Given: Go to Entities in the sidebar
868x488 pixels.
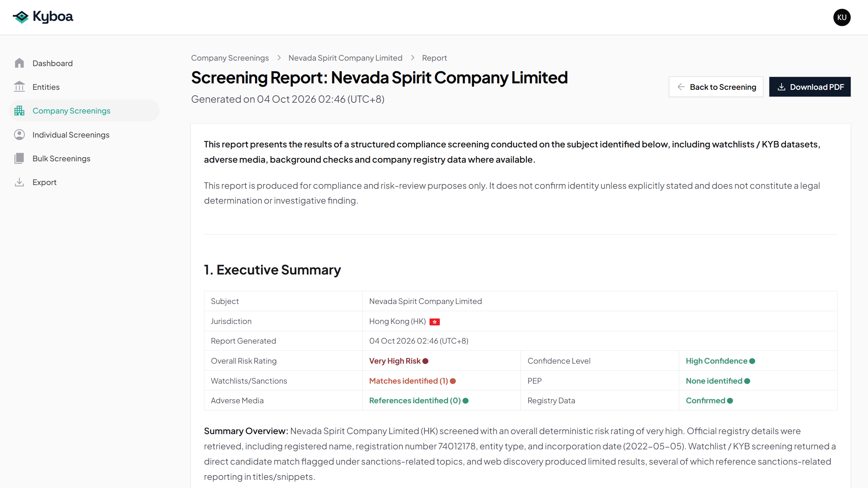Looking at the screenshot, I should (x=84, y=87).
